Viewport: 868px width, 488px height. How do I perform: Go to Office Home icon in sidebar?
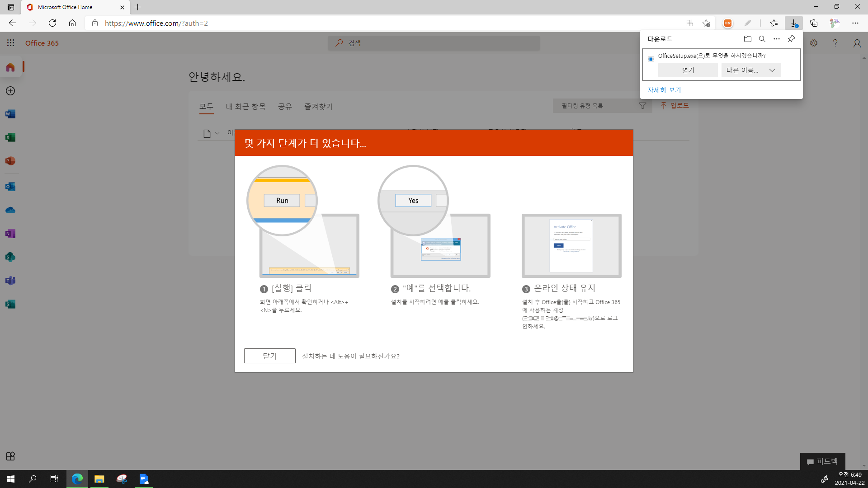[10, 67]
